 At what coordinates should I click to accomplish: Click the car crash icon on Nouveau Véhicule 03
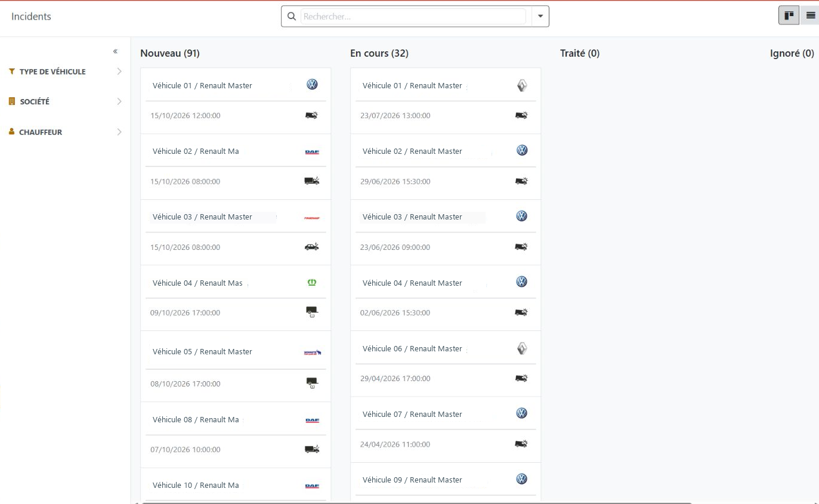click(x=311, y=246)
